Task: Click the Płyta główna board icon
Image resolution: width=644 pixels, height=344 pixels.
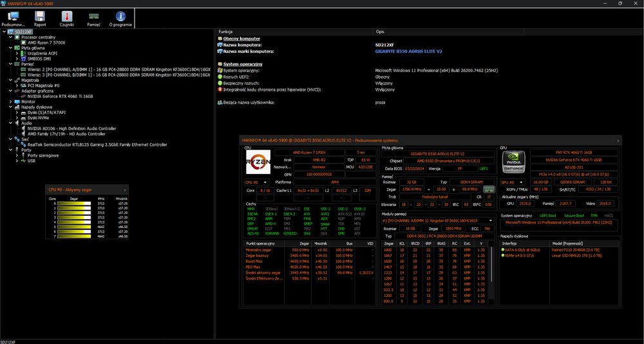Action: 17,48
